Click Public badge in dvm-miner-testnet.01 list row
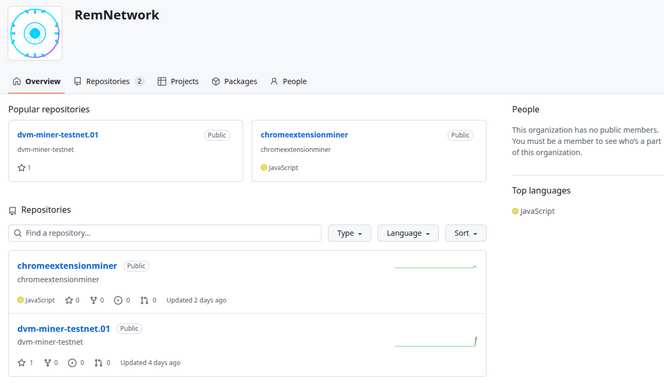 click(129, 329)
